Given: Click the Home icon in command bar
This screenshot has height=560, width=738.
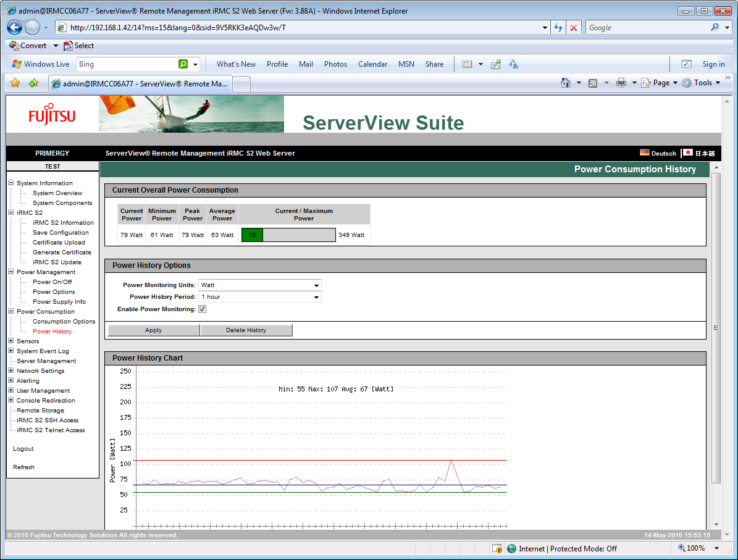Looking at the screenshot, I should 565,83.
